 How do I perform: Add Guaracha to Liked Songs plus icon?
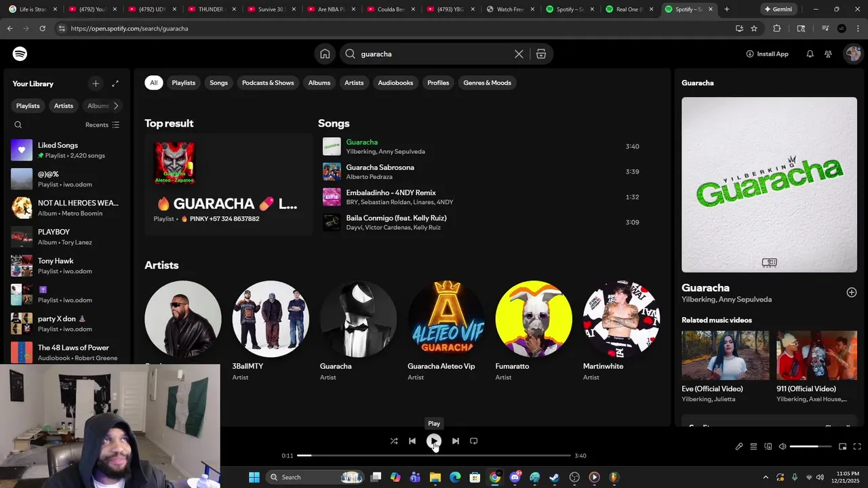pos(852,292)
